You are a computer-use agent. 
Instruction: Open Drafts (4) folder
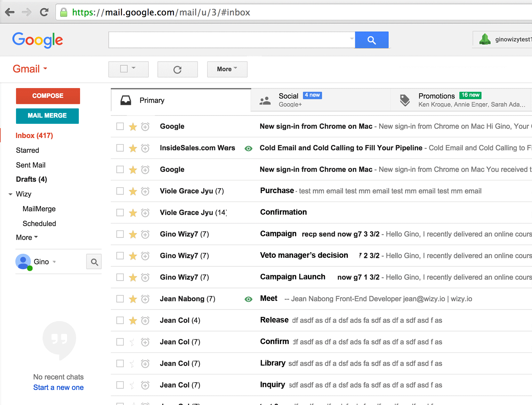(31, 180)
